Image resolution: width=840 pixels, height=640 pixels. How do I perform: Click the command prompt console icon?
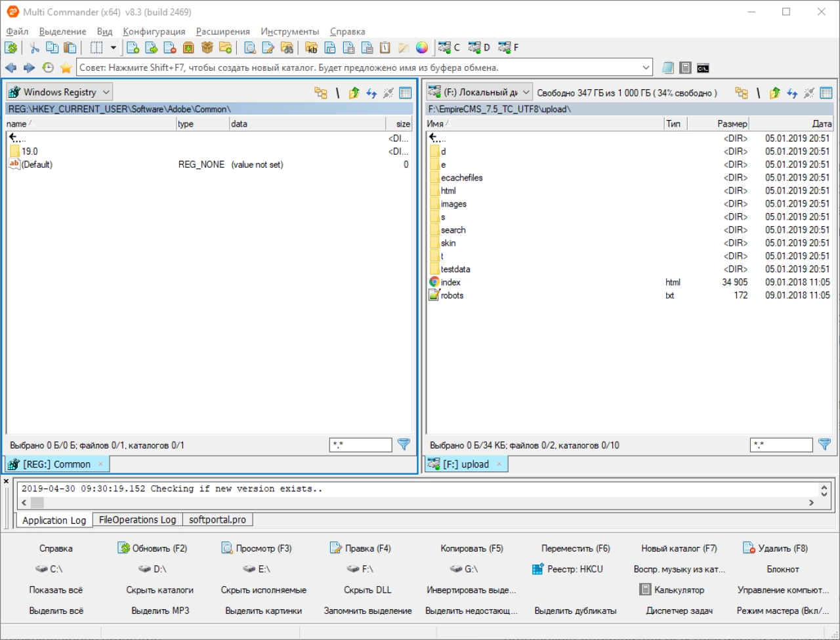coord(703,68)
